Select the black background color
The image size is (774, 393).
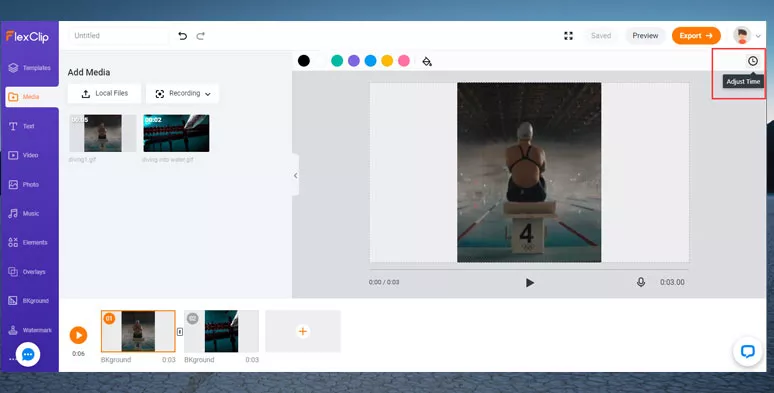tap(304, 61)
